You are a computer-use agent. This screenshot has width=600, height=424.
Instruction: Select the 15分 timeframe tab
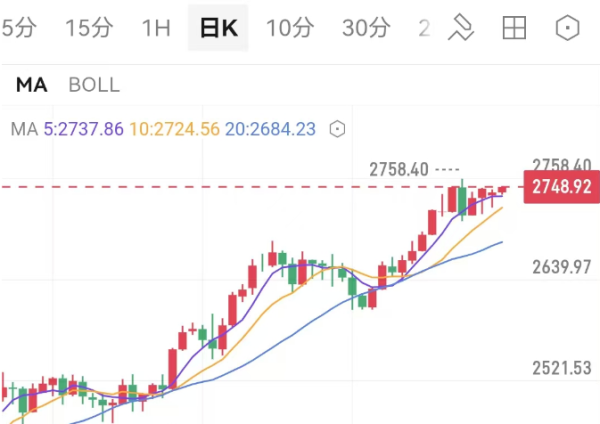pos(89,28)
